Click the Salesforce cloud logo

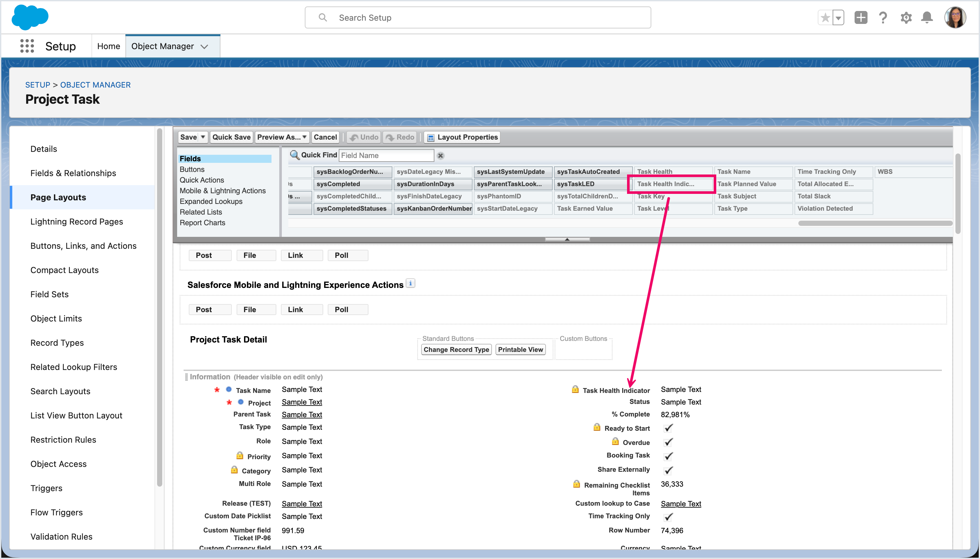tap(30, 17)
